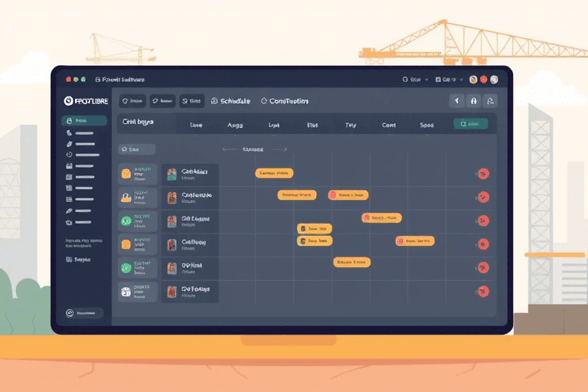Toggle the green status badge in third row
Screen dimensions: 588x392
(x=126, y=221)
